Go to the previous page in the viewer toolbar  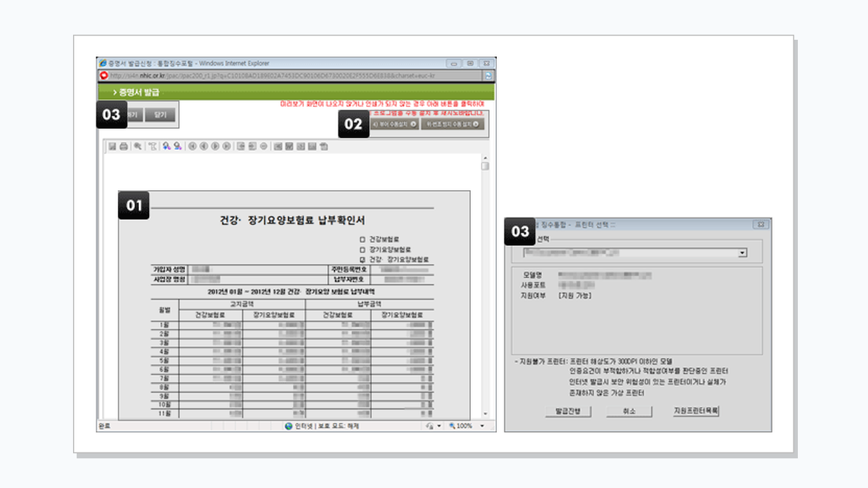coord(204,146)
